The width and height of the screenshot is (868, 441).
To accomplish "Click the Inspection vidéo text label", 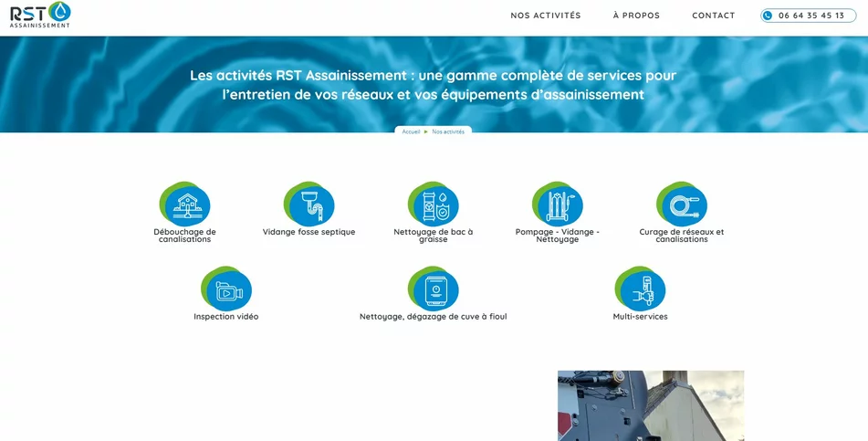I will pos(226,317).
